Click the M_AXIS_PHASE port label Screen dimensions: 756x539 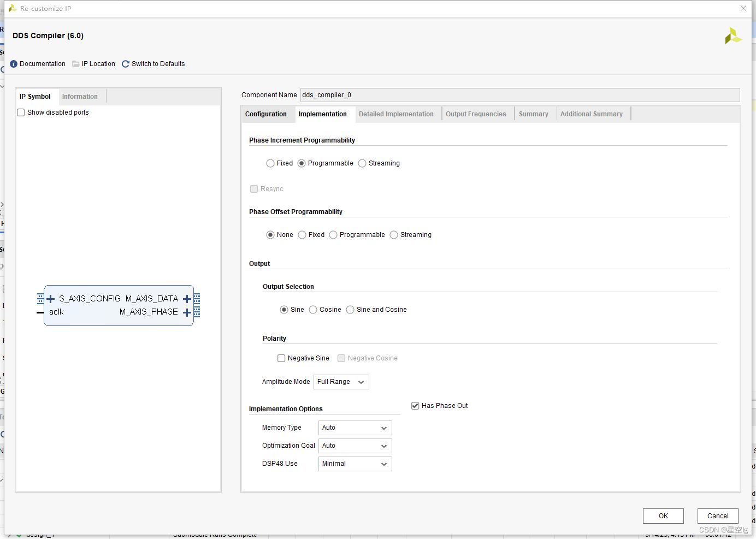pyautogui.click(x=149, y=312)
